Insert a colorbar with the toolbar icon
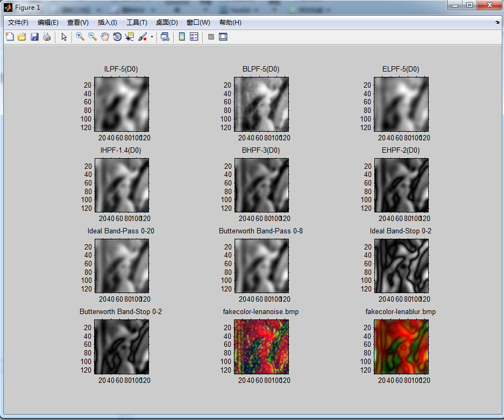 (182, 37)
